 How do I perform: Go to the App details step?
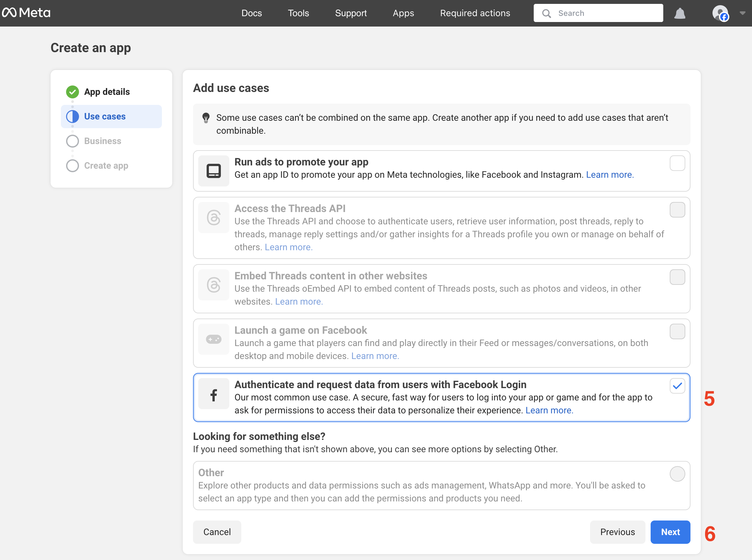click(x=107, y=92)
